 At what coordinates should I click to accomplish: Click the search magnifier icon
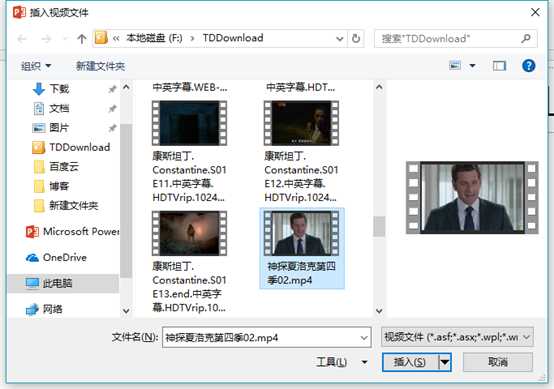(526, 38)
